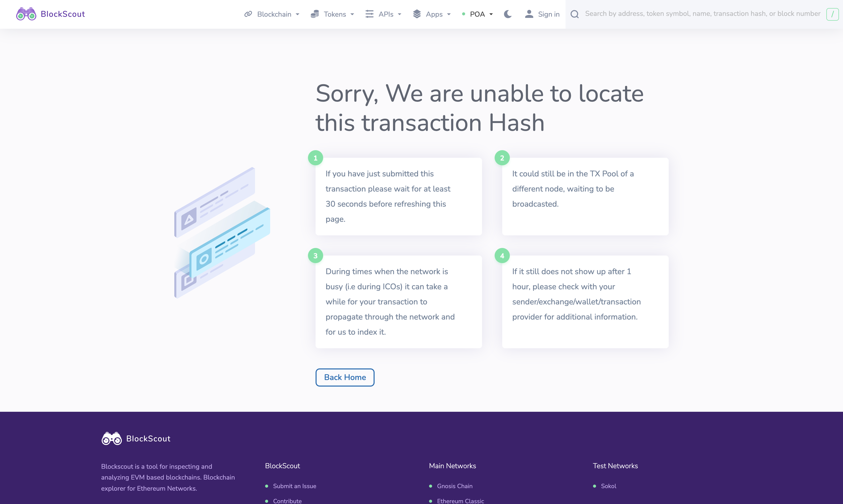
Task: Open the APIs dropdown
Action: (383, 14)
